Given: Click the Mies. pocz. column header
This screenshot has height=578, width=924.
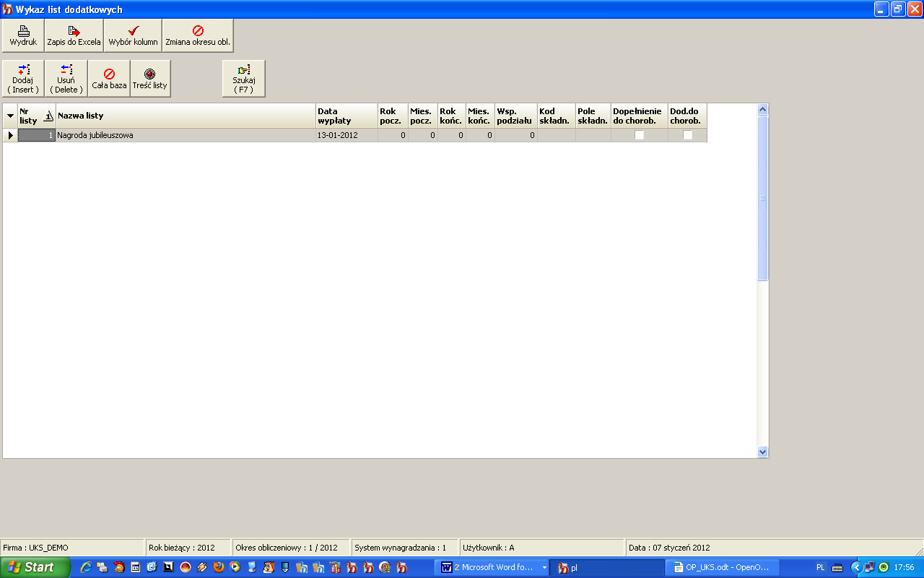Looking at the screenshot, I should 422,116.
